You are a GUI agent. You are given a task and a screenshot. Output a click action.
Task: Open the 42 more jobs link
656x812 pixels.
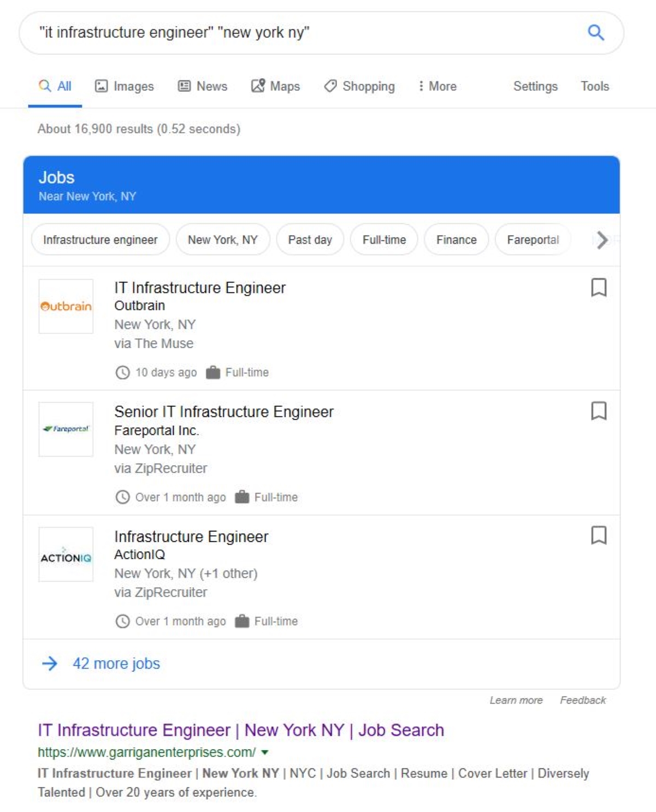point(116,663)
